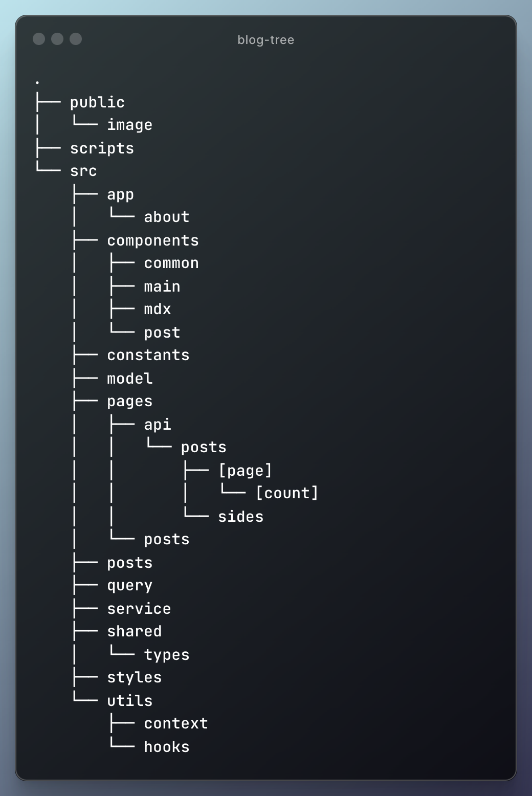Select the sides folder under posts

click(x=240, y=517)
